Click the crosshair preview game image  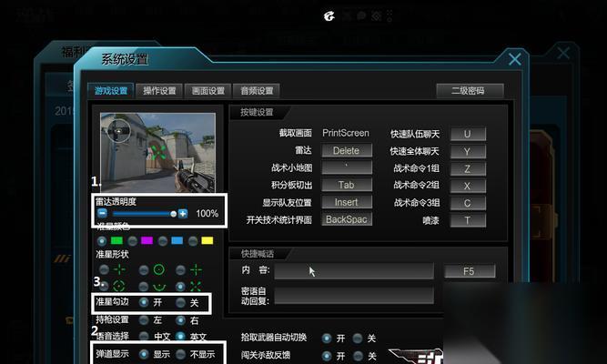tap(157, 152)
